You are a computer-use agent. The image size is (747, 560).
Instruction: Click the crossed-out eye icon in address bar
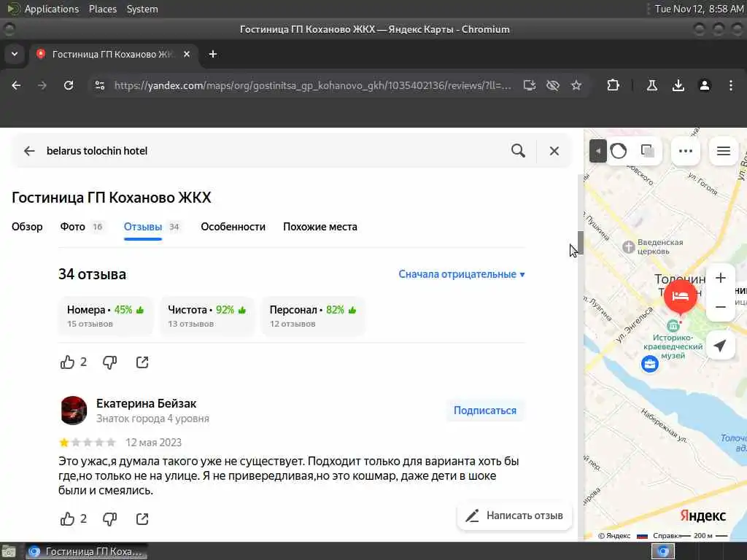(x=553, y=85)
